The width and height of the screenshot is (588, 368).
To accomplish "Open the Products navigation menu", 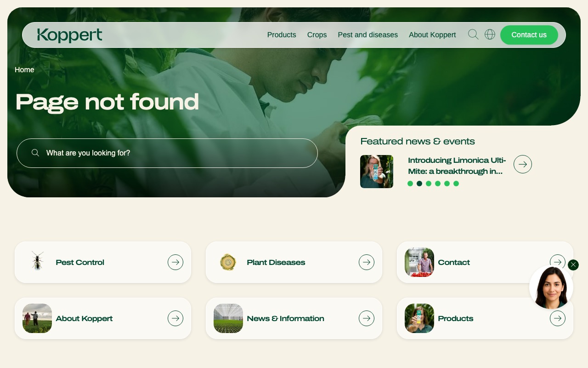I will [282, 35].
